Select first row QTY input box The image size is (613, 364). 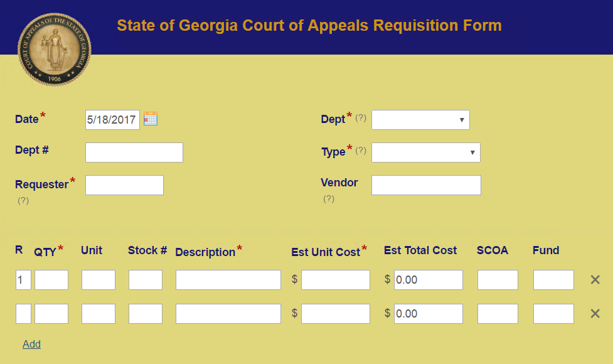tap(51, 279)
